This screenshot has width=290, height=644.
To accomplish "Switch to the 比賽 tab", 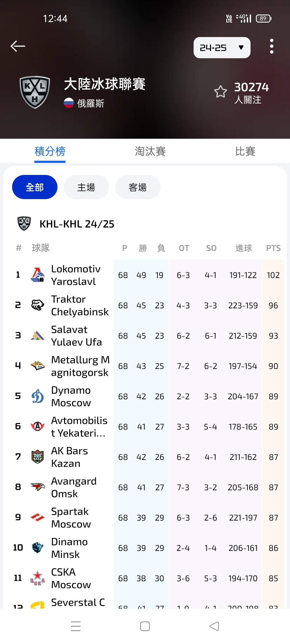I will point(245,151).
